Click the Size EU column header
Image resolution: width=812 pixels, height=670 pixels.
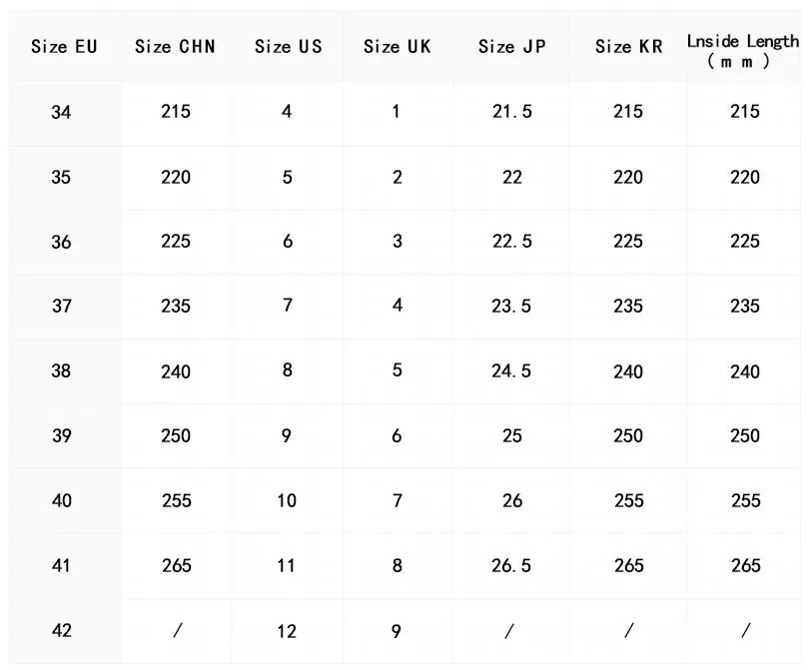(x=64, y=47)
